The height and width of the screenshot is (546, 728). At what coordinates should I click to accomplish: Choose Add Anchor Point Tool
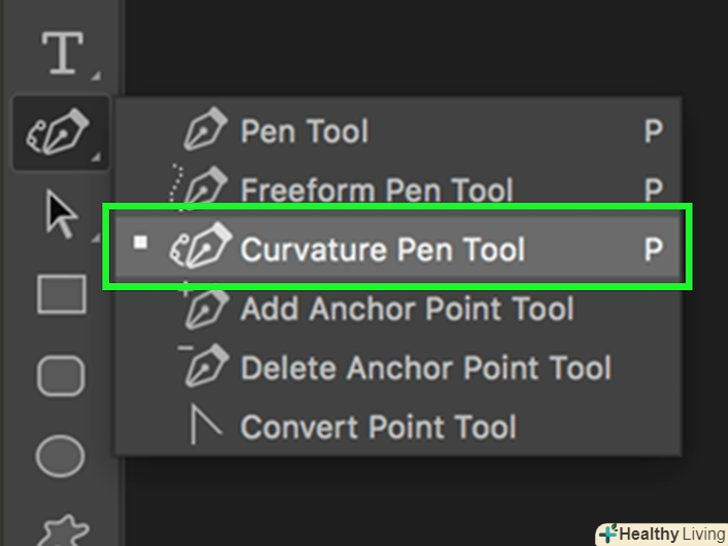pos(407,309)
